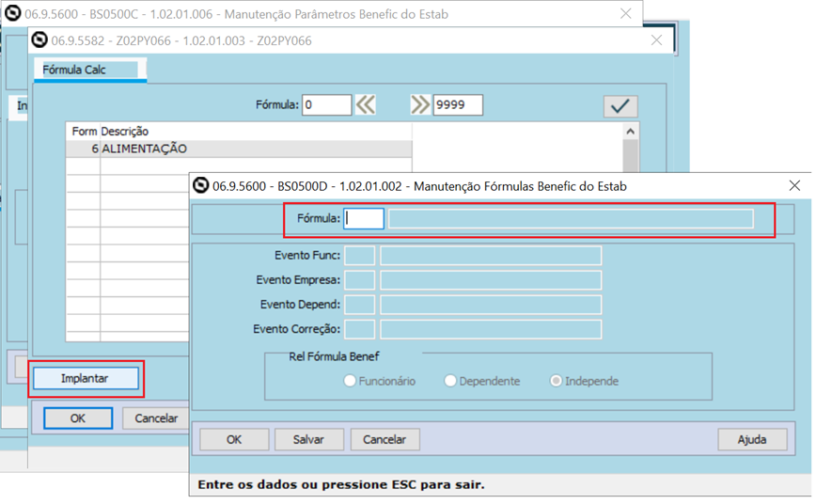
Task: Click the Evento Empresa description field
Action: [491, 279]
